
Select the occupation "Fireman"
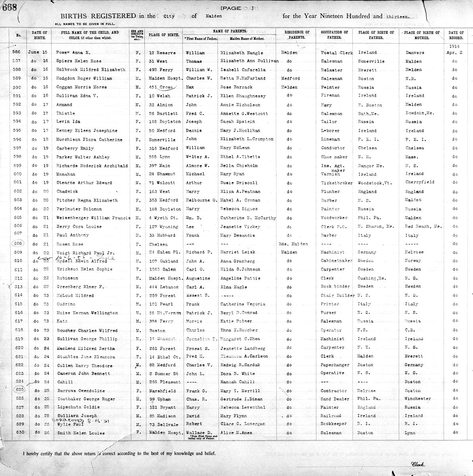click(330, 96)
